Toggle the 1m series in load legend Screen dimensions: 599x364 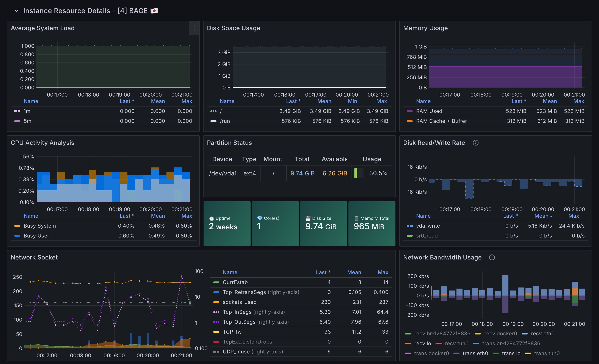[27, 111]
